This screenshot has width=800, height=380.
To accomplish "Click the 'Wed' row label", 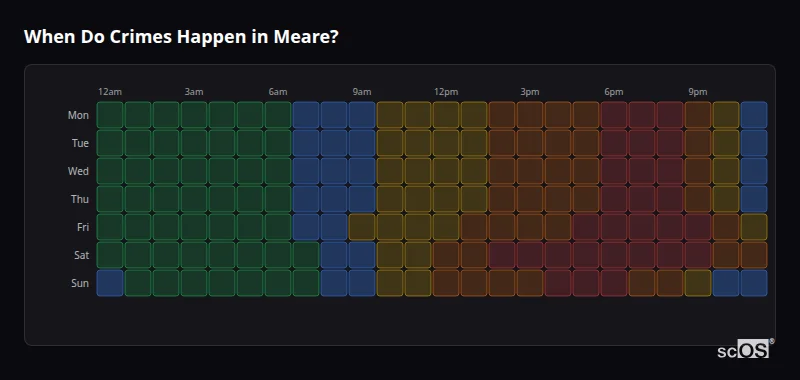I will coord(78,171).
